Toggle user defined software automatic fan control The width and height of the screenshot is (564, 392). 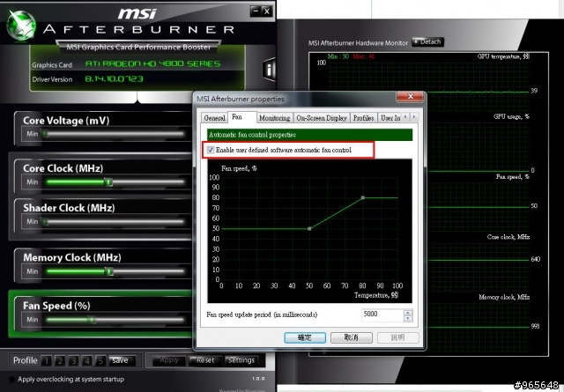coord(211,150)
